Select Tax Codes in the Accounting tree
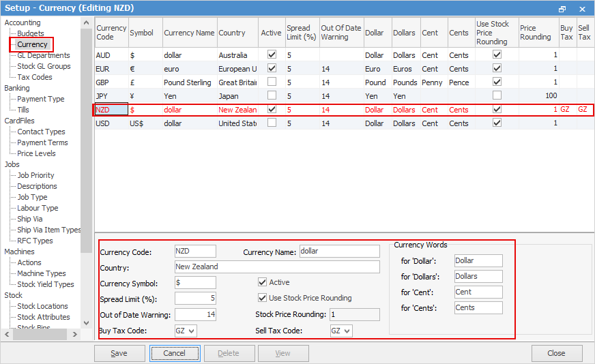The image size is (595, 364). (35, 77)
